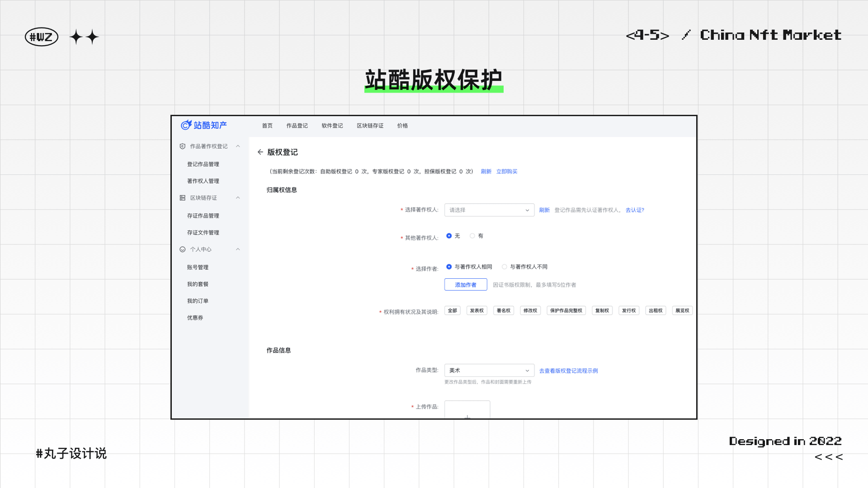Open the 作品类型 dropdown showing 美术
This screenshot has height=488, width=868.
point(489,371)
